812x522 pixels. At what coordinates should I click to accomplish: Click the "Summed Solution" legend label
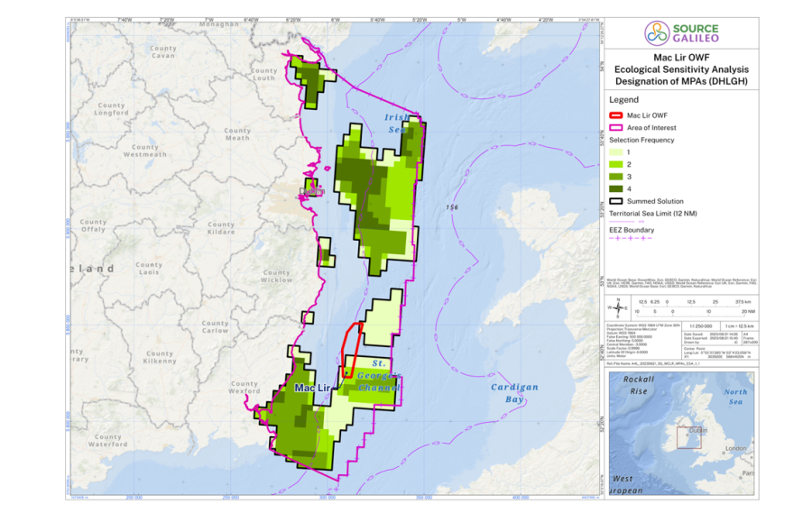(655, 201)
